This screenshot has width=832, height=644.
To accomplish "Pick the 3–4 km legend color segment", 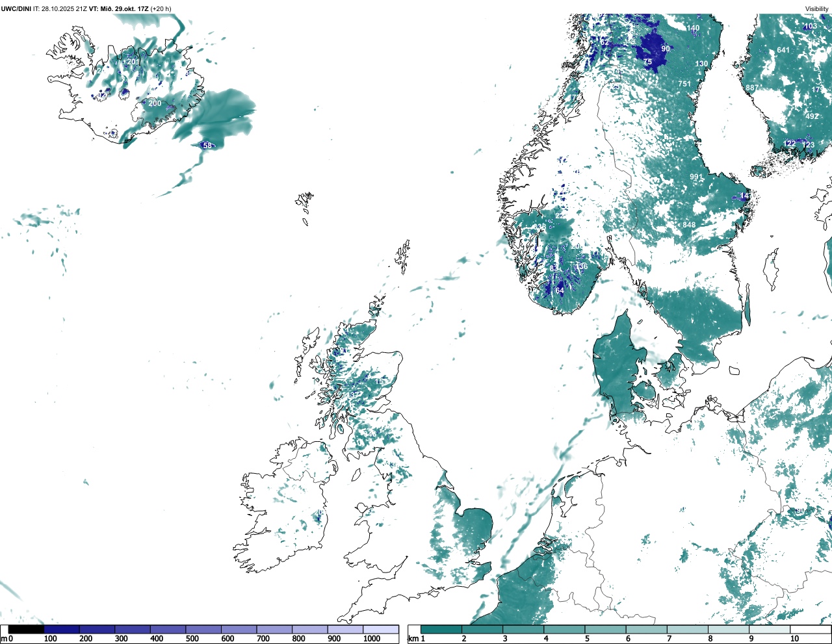I will [523, 629].
